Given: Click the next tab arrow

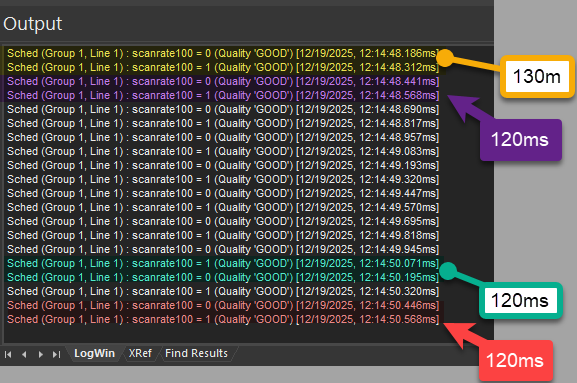Looking at the screenshot, I should [40, 354].
